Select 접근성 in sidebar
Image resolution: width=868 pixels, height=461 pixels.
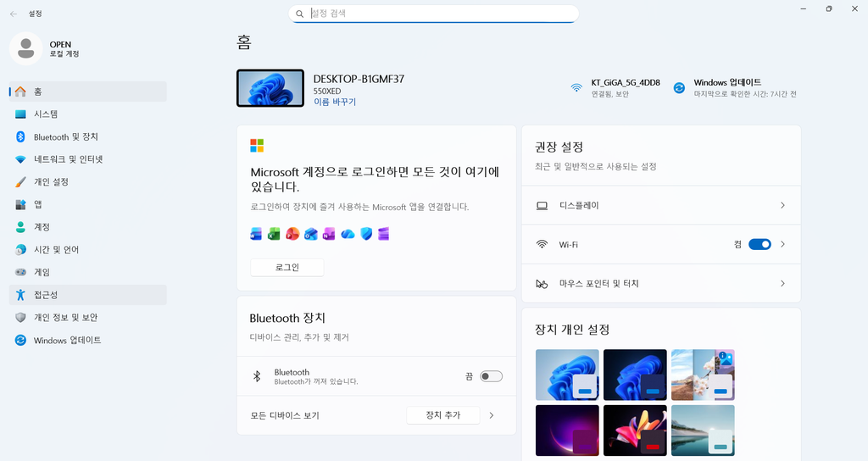pos(88,295)
